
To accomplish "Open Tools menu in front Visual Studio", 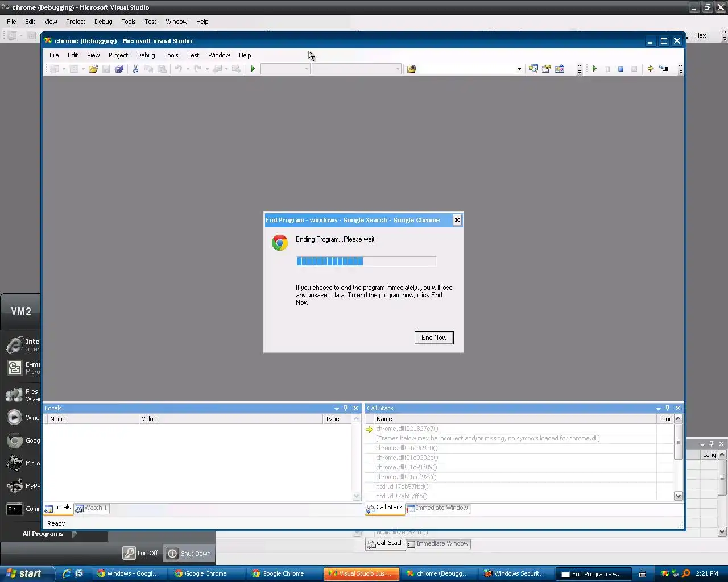I will [171, 55].
